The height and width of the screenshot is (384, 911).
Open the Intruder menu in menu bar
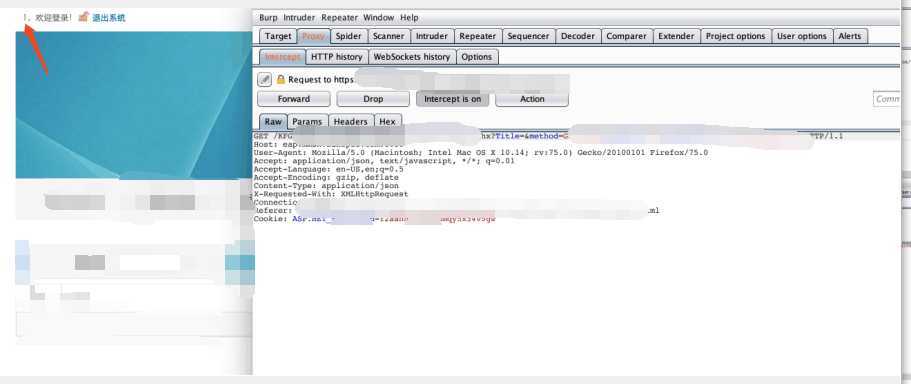[299, 18]
